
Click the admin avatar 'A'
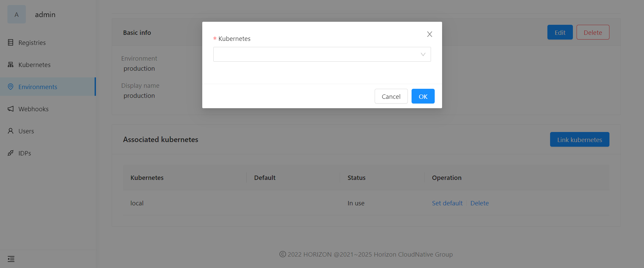coord(16,14)
